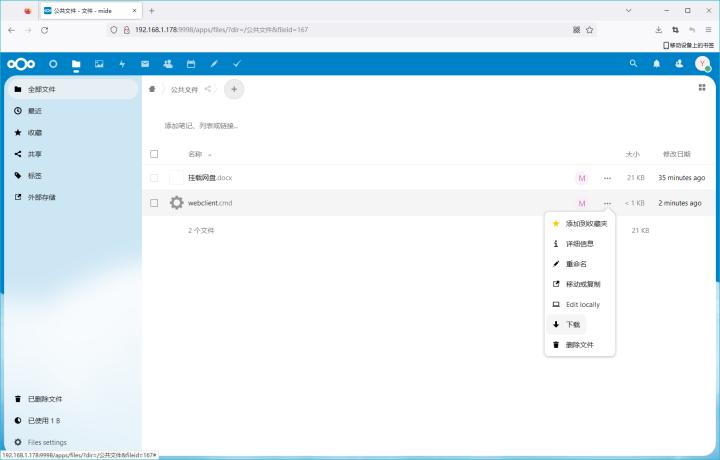This screenshot has width=720, height=460.
Task: Click the gear icon of webclient.cmd
Action: 176,202
